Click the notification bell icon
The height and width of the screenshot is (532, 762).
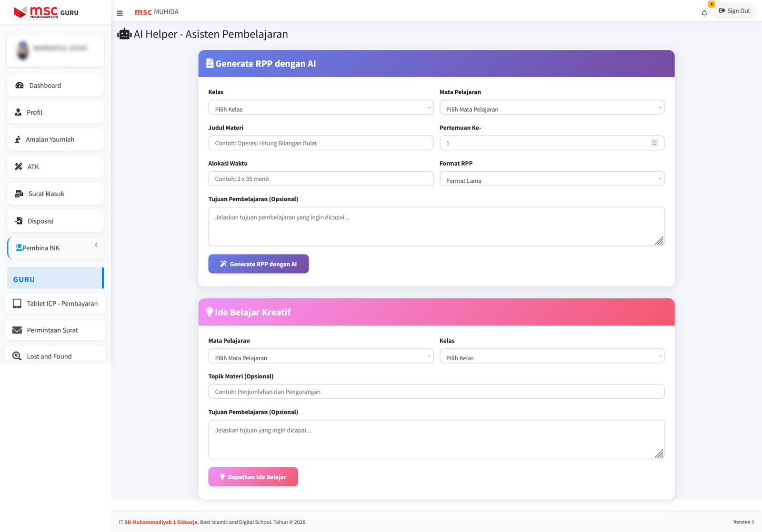(x=704, y=13)
